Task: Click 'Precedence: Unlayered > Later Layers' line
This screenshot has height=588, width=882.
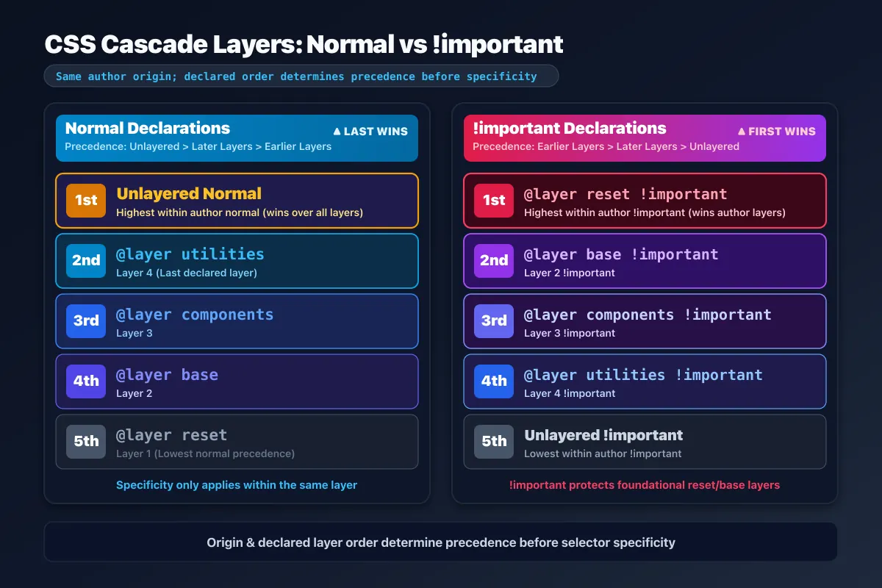Action: [x=198, y=146]
